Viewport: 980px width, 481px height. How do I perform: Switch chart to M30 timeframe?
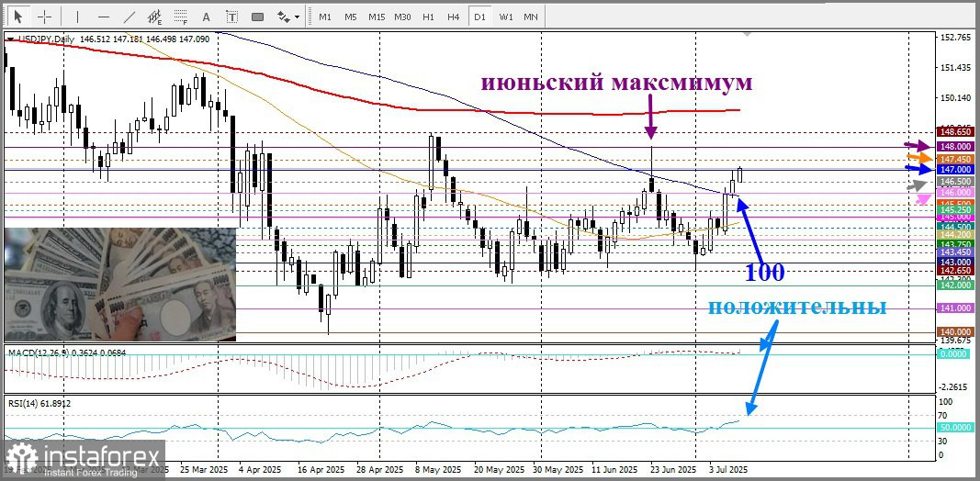click(402, 17)
